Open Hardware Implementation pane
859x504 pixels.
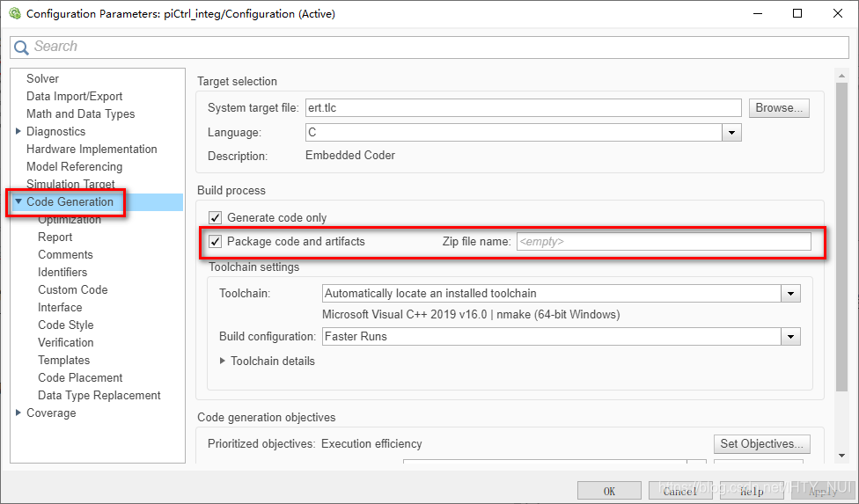92,149
